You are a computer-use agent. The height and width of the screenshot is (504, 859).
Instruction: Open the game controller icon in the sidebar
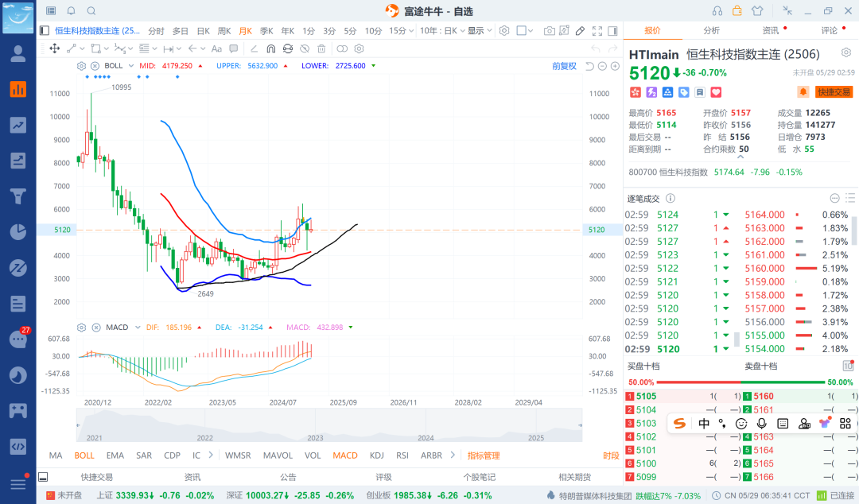click(18, 411)
